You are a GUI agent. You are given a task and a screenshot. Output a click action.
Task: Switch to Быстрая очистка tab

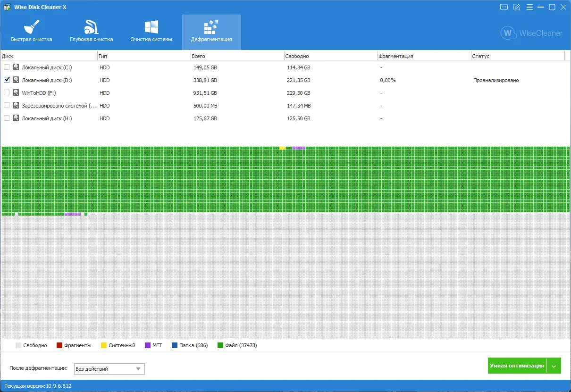[x=32, y=32]
